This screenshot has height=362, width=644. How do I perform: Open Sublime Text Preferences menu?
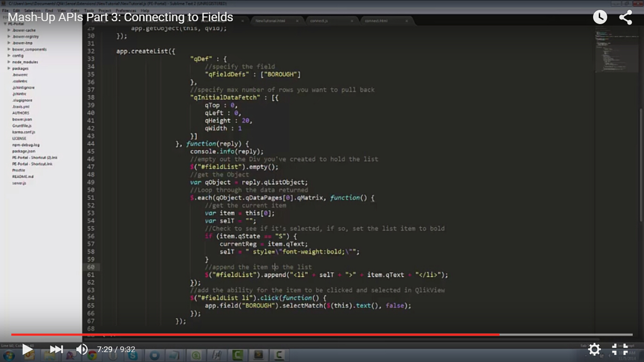pyautogui.click(x=126, y=10)
